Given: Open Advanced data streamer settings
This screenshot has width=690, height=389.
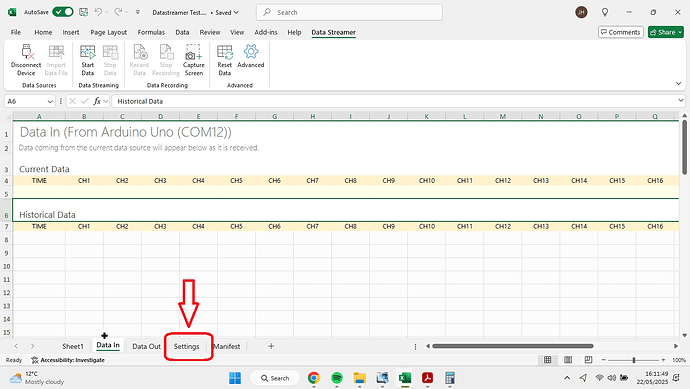Looking at the screenshot, I should pyautogui.click(x=251, y=56).
